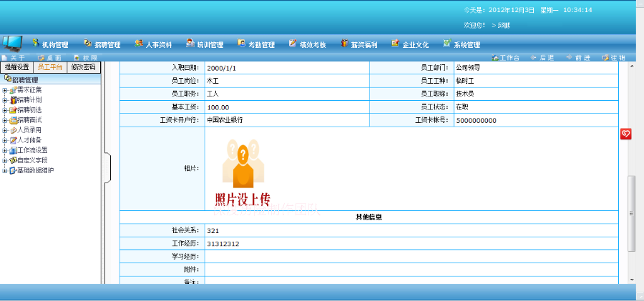The image size is (644, 301).
Task: Click the 招聘计划 tree node icon
Action: (14, 100)
